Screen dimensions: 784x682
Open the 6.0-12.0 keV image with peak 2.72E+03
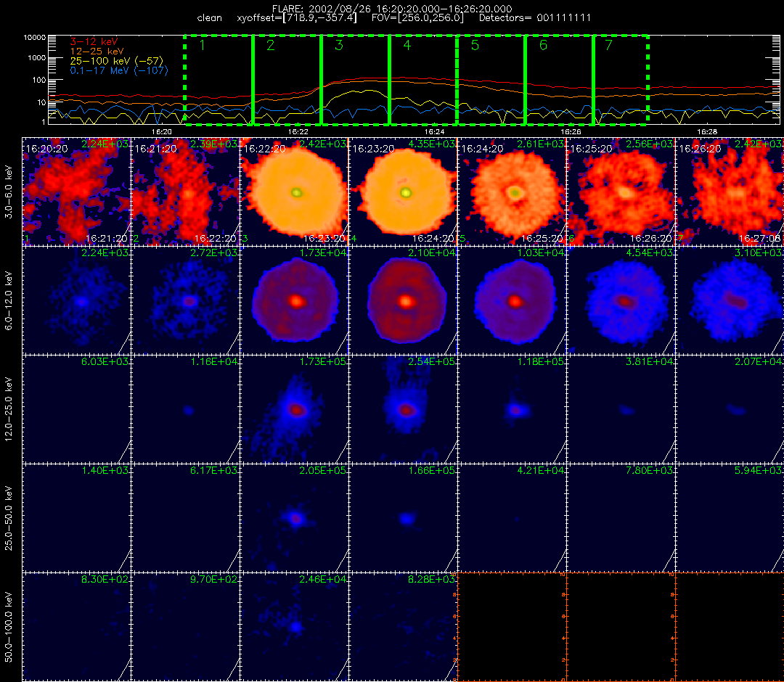pyautogui.click(x=186, y=301)
